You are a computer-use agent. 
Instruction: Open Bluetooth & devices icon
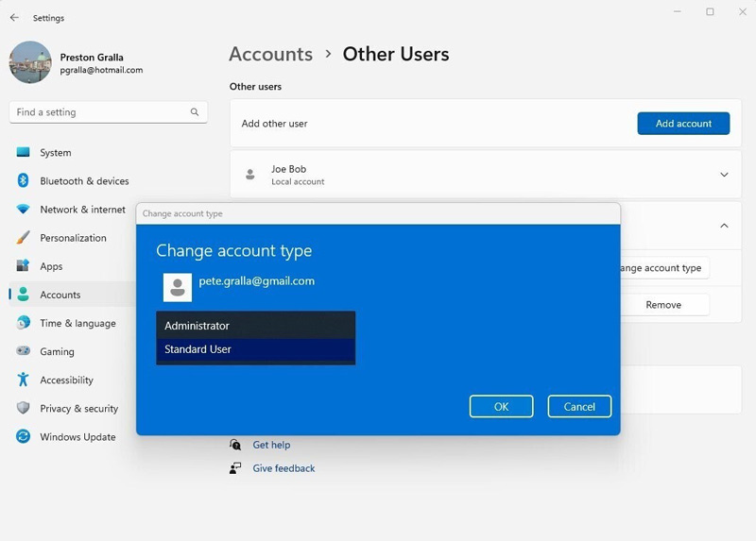23,181
